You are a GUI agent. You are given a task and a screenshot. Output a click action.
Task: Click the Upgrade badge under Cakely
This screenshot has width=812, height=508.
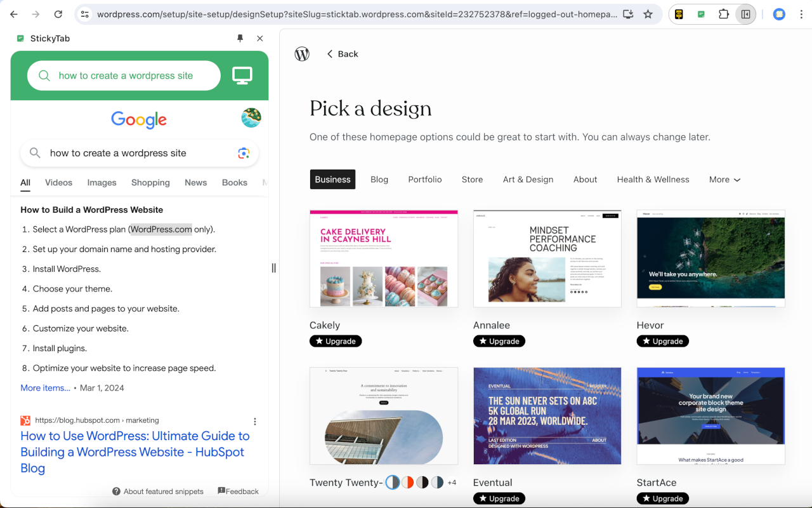click(x=336, y=341)
